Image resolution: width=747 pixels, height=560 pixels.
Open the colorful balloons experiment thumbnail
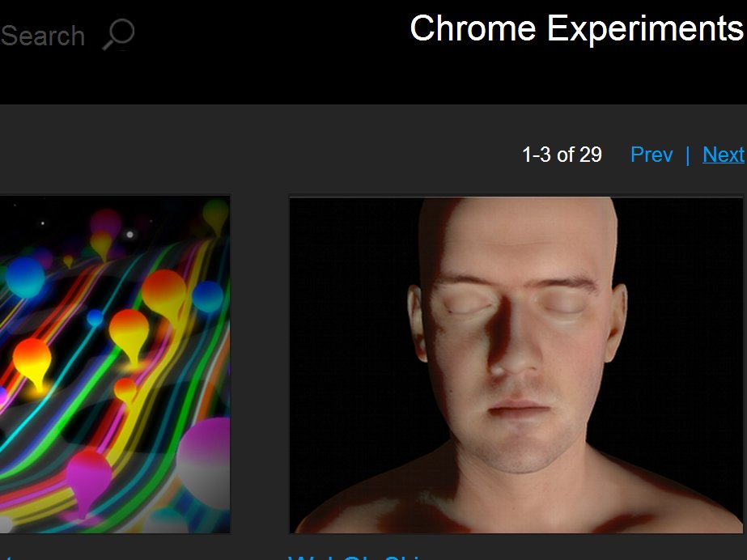[x=114, y=364]
